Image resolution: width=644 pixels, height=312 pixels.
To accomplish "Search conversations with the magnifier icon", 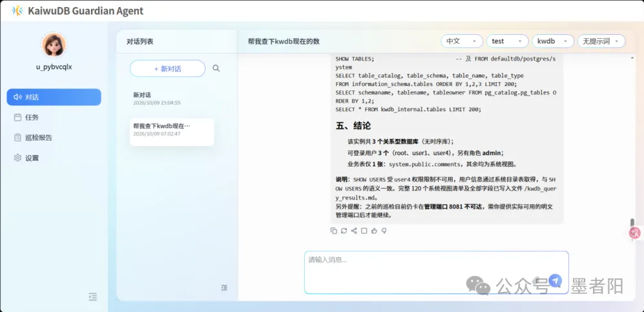I will point(216,68).
